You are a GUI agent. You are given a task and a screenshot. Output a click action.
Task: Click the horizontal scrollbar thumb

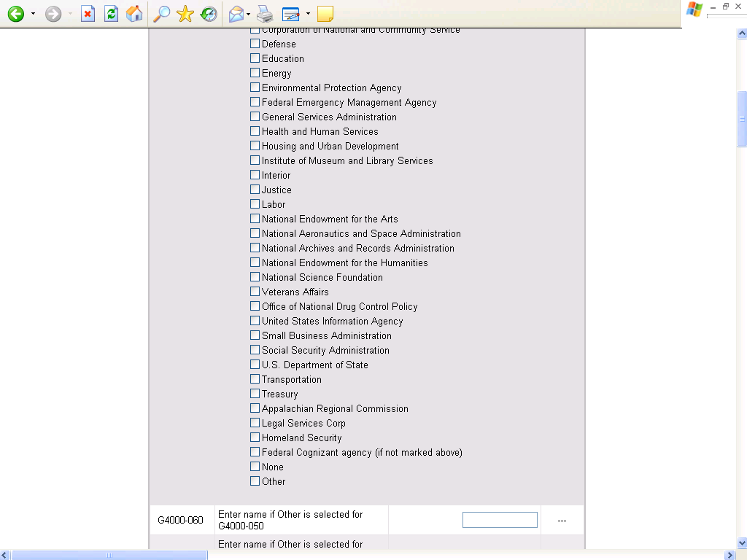click(x=109, y=555)
